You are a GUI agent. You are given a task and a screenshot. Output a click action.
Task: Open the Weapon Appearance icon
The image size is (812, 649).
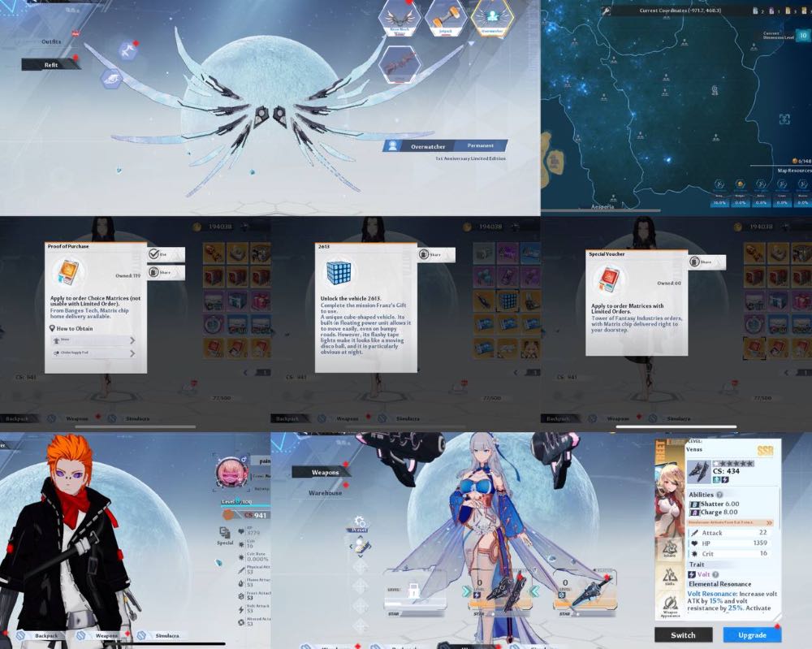(x=670, y=606)
